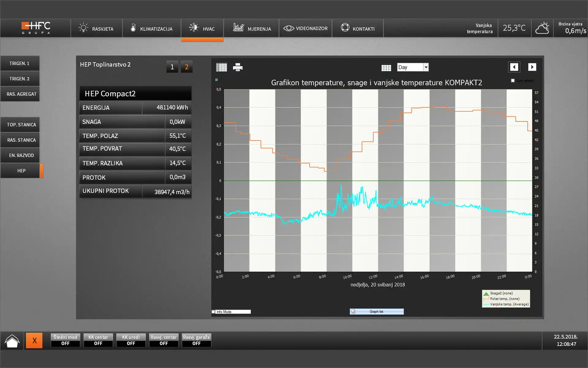588x368 pixels.
Task: Click Snaga2 green legend swatch
Action: [486, 294]
